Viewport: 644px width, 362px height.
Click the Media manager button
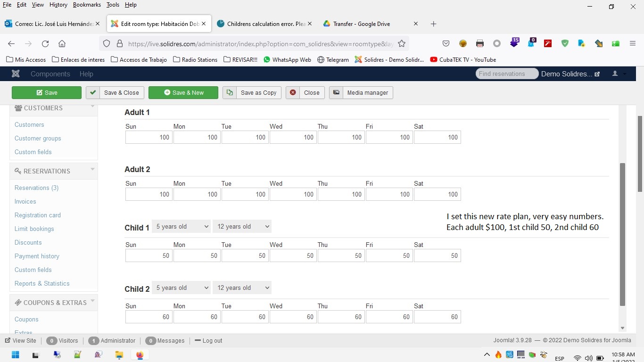click(x=361, y=93)
